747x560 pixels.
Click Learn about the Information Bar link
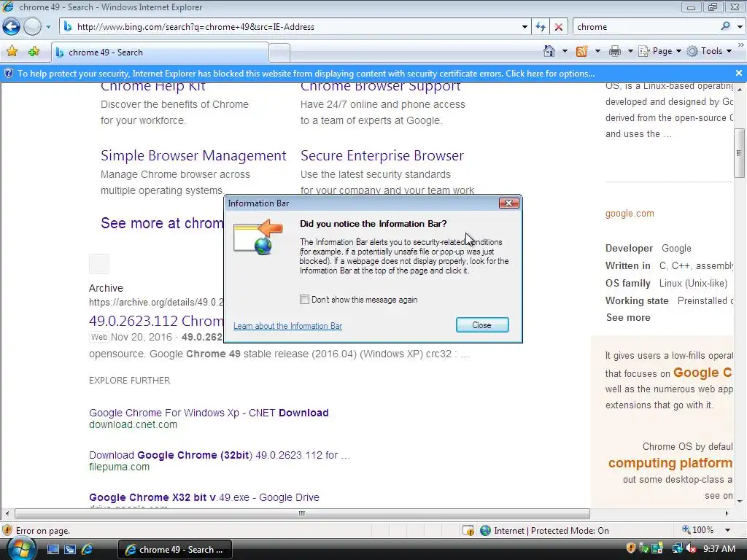287,326
